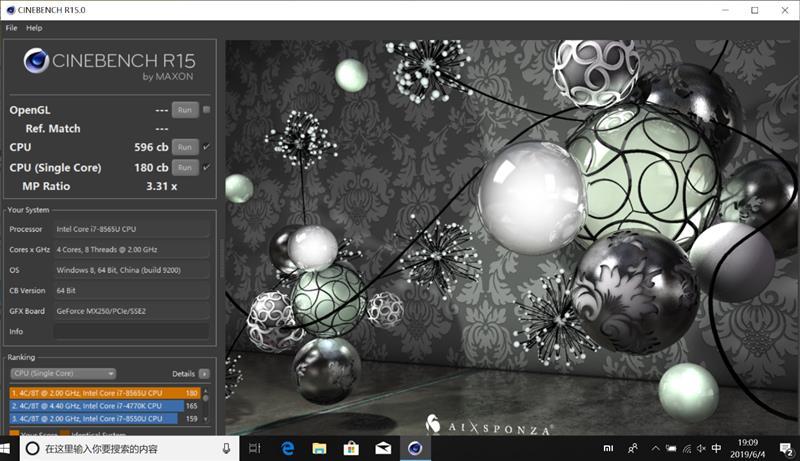The image size is (800, 461).
Task: Run the CPU (Single Core) test
Action: [185, 167]
